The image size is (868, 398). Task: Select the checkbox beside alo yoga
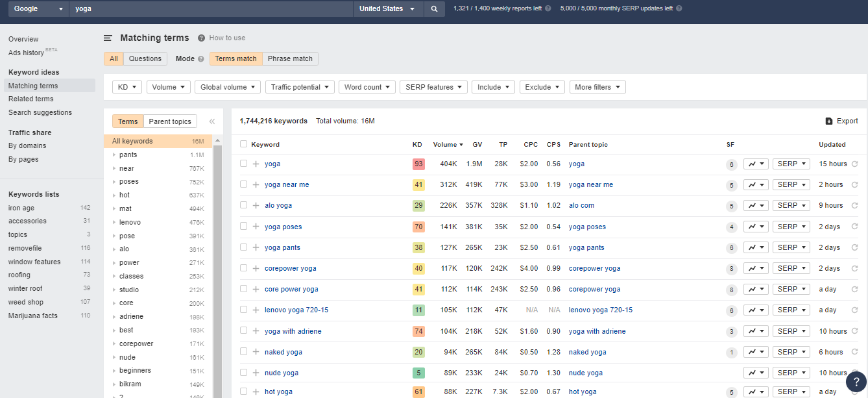[243, 205]
